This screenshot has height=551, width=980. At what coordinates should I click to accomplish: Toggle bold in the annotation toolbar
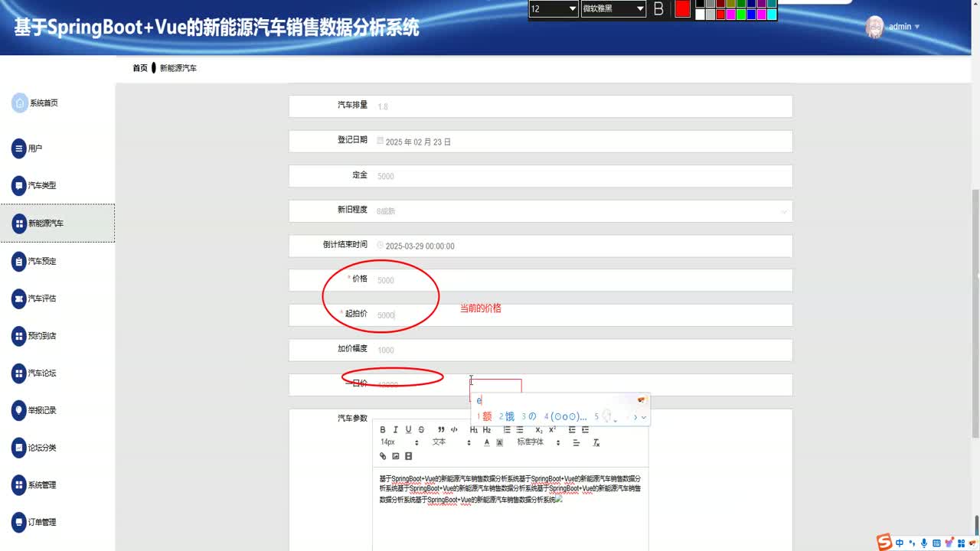pos(659,9)
